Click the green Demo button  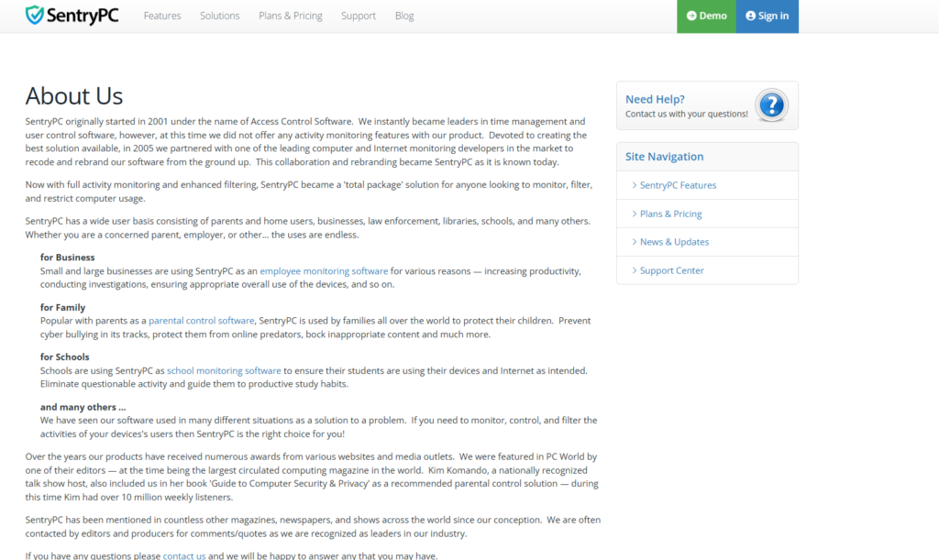click(707, 16)
